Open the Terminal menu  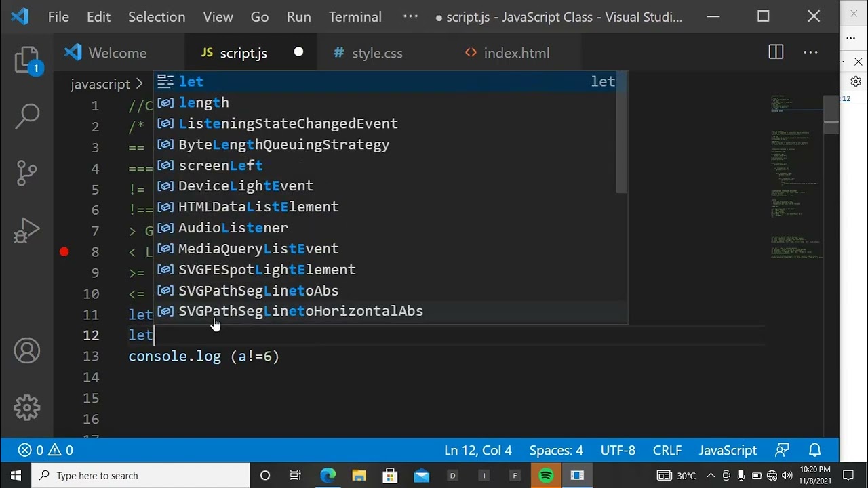click(x=355, y=17)
